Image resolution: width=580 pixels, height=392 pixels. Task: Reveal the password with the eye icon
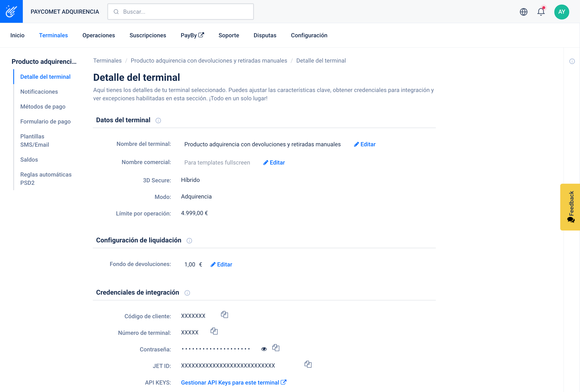click(264, 349)
